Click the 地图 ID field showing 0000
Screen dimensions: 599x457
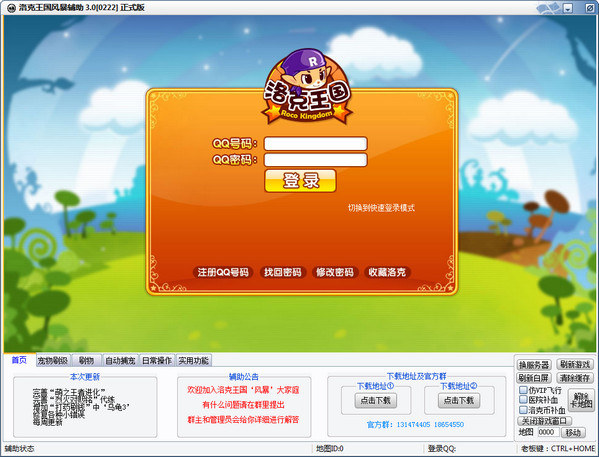[548, 432]
